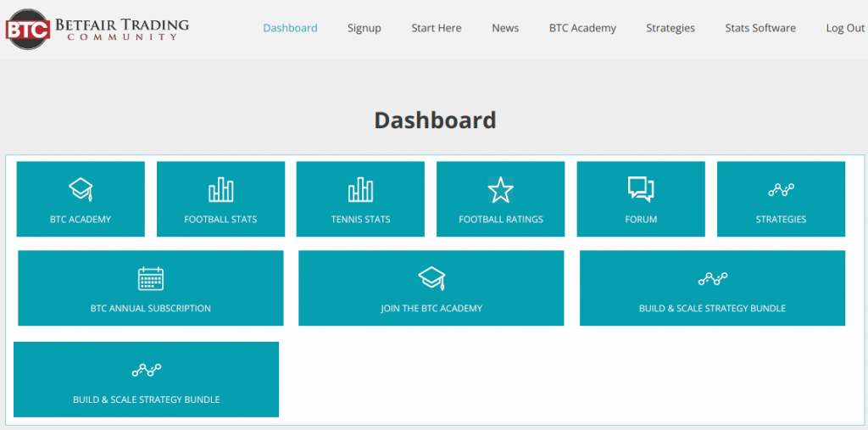Click graph icon on the bottom-row bundle tile
This screenshot has height=430, width=868.
click(146, 370)
